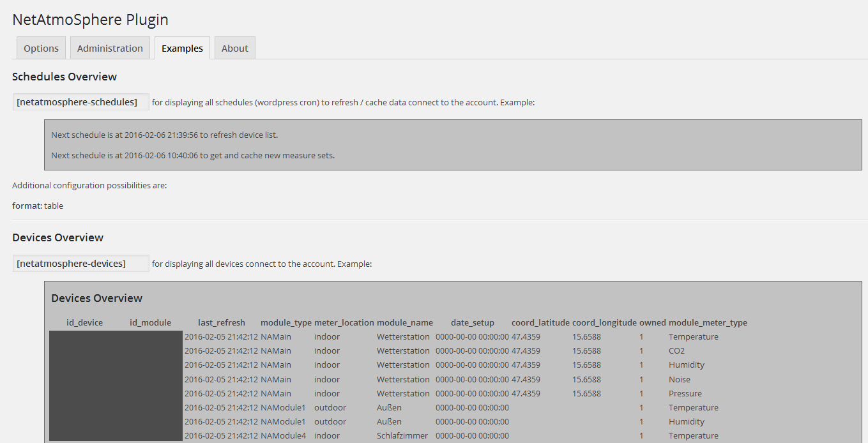Open the About tab

click(x=234, y=48)
